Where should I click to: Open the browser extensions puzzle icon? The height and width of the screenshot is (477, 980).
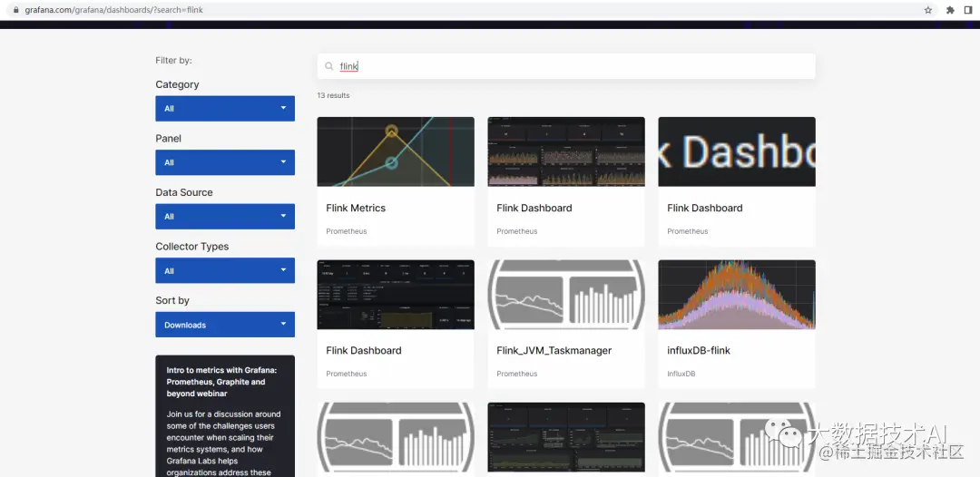(x=951, y=10)
